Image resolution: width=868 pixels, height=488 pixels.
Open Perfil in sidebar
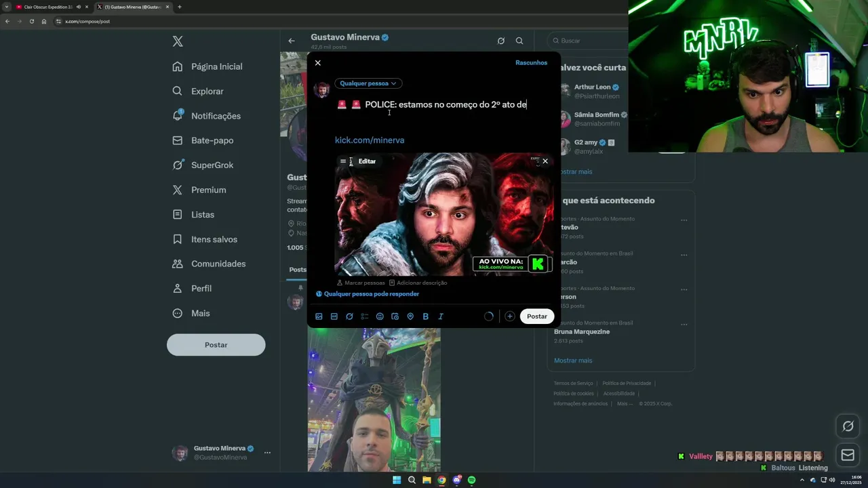click(192, 288)
